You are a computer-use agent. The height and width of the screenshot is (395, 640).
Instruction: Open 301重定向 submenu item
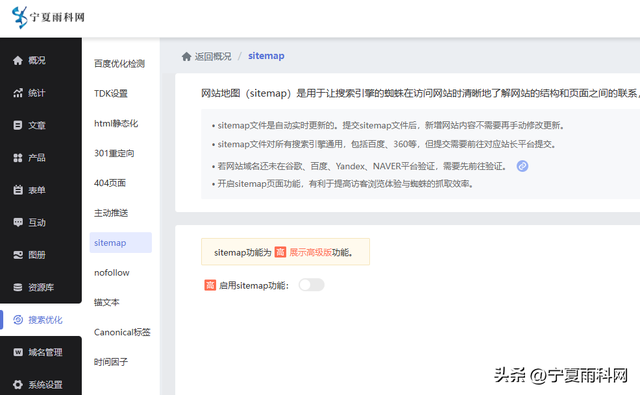(114, 153)
